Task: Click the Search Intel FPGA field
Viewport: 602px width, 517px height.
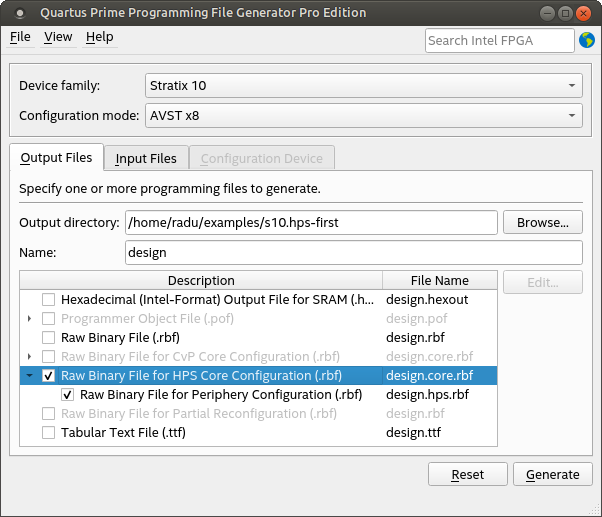Action: pos(499,40)
